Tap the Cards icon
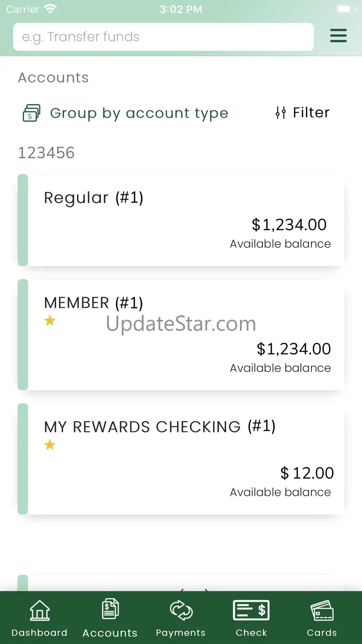This screenshot has height=644, width=362. click(x=322, y=610)
